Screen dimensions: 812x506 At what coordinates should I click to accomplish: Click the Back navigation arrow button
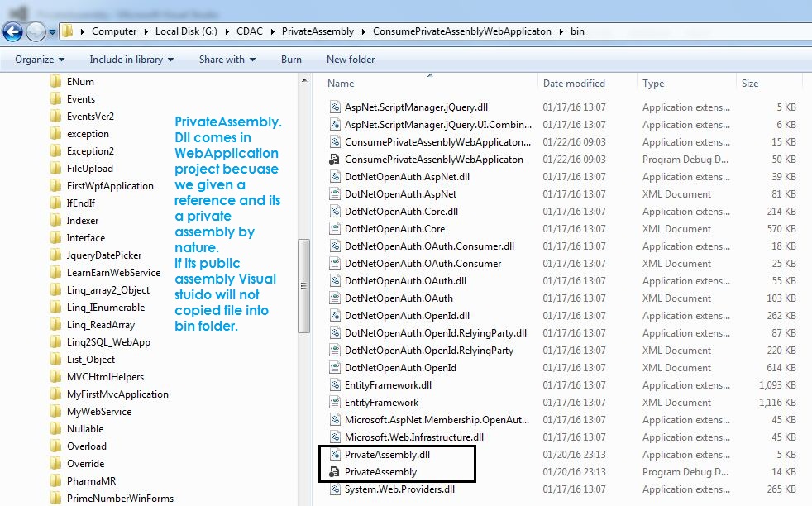[12, 32]
